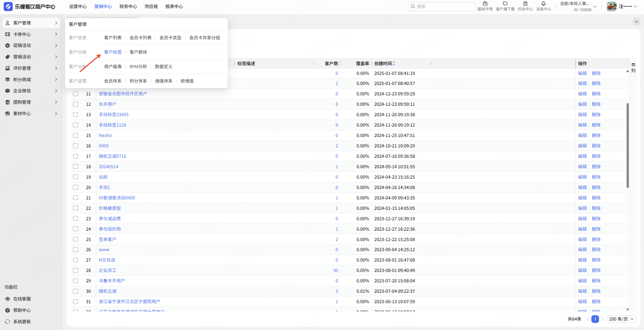Click the vertical scrollbar of the table

[628, 145]
